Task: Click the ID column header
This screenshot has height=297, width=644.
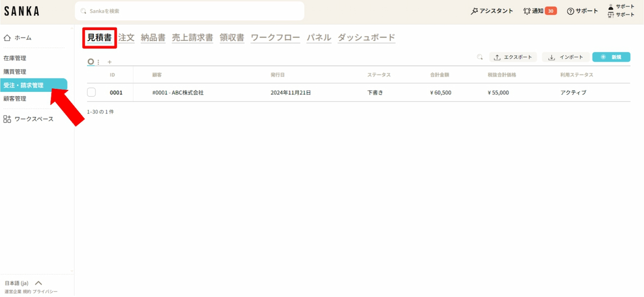Action: point(112,75)
